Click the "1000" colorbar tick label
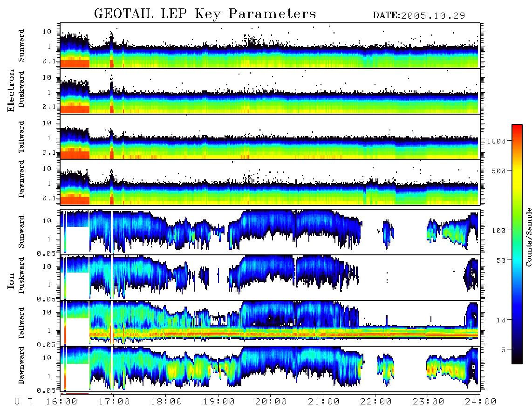This screenshot has height=410, width=532. pos(497,141)
